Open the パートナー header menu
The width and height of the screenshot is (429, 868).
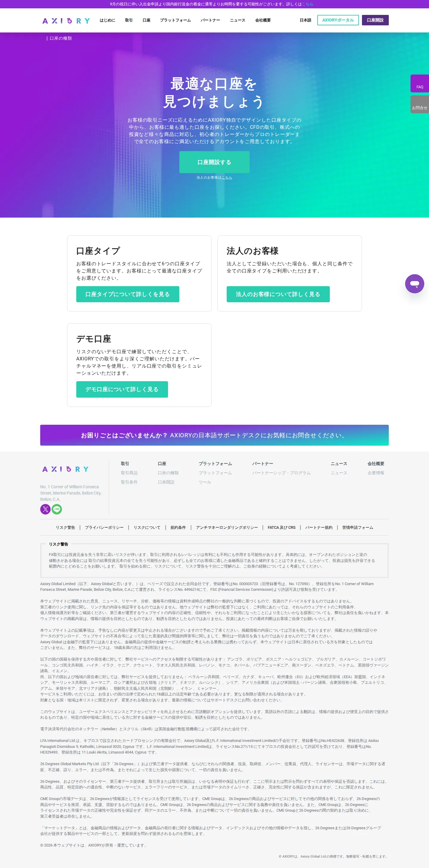click(x=210, y=20)
